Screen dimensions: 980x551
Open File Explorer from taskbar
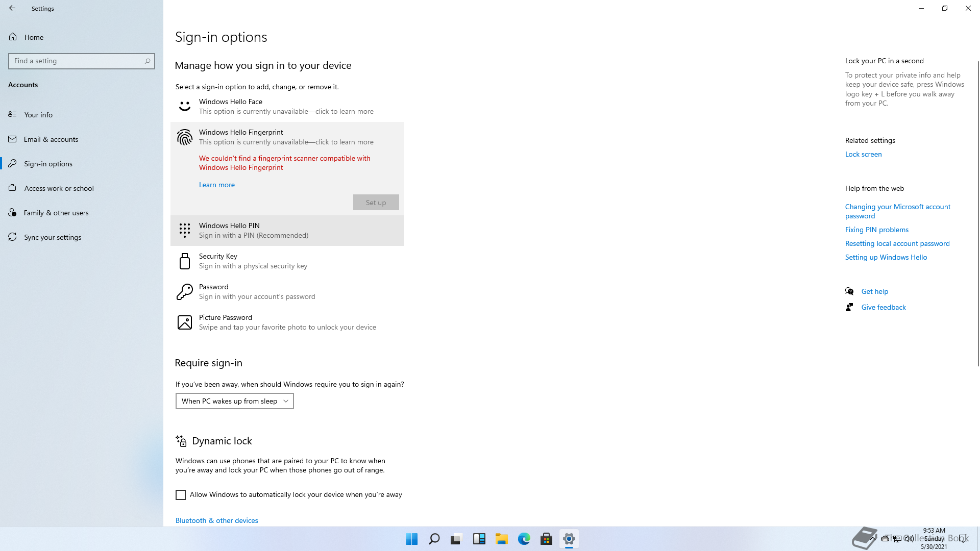[501, 539]
